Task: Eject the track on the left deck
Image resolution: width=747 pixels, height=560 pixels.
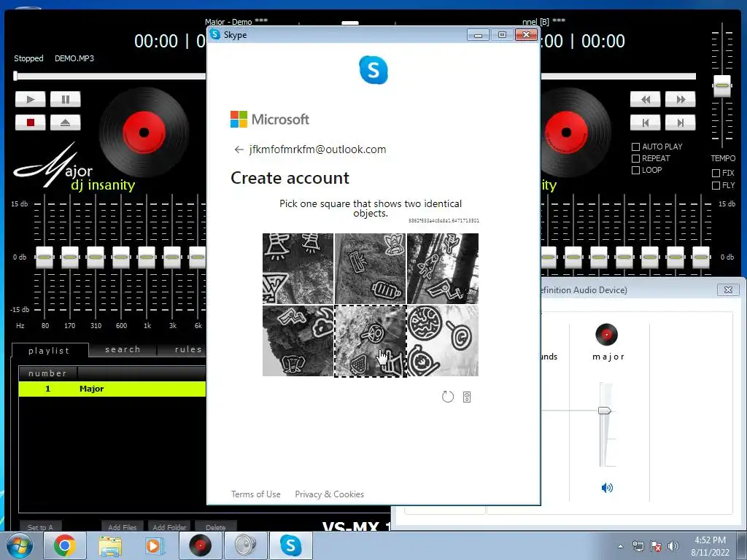Action: [65, 122]
